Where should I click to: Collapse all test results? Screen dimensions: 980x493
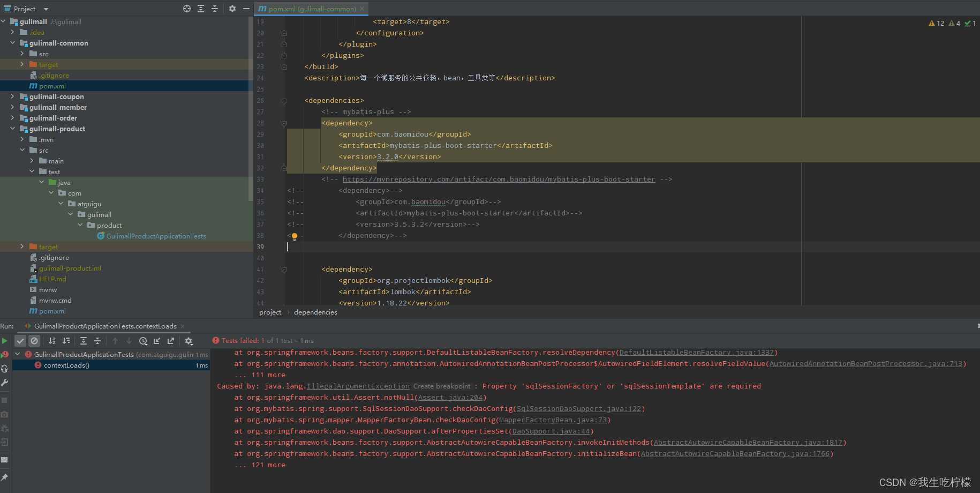[x=97, y=341]
